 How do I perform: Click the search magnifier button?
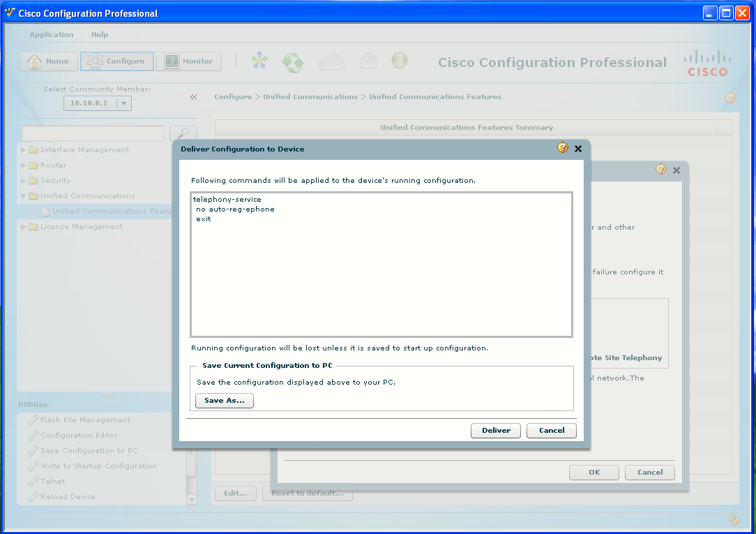[183, 133]
